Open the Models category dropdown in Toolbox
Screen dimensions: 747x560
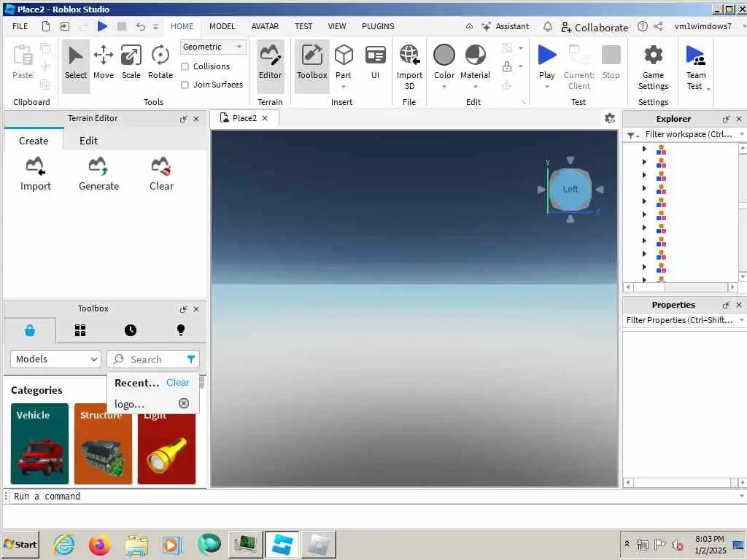[55, 359]
